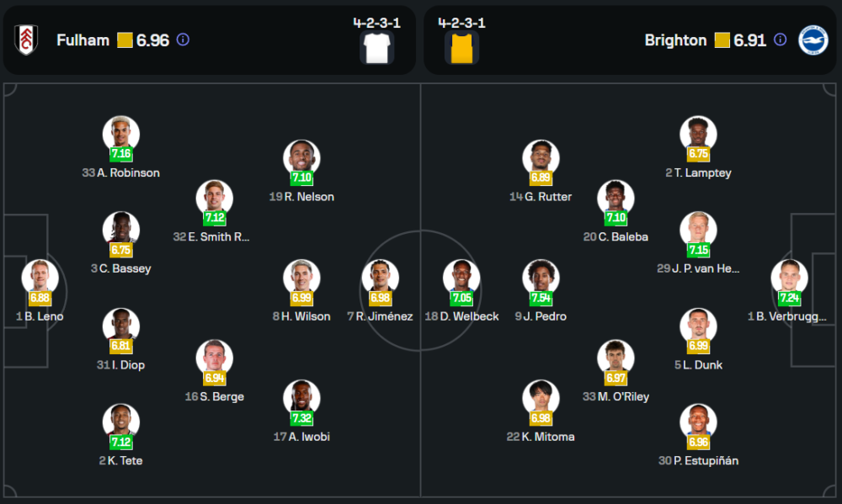Click Brighton yellow kit icon

point(461,47)
